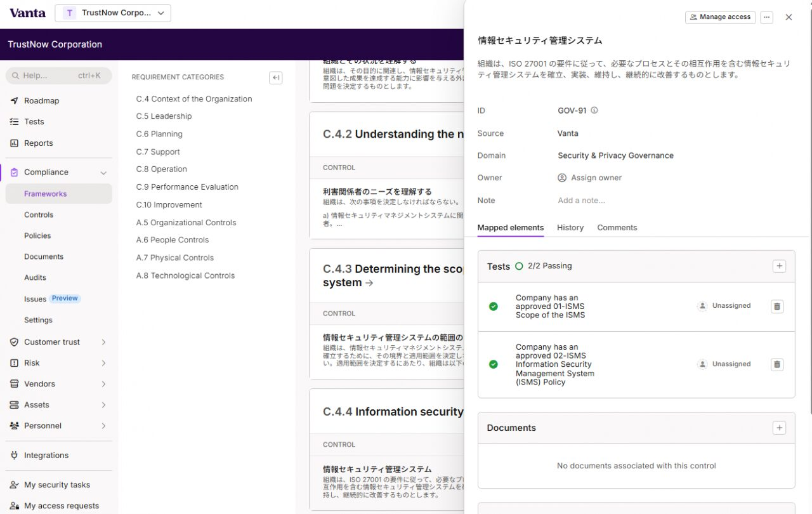
Task: Open Documents under Compliance
Action: point(44,257)
